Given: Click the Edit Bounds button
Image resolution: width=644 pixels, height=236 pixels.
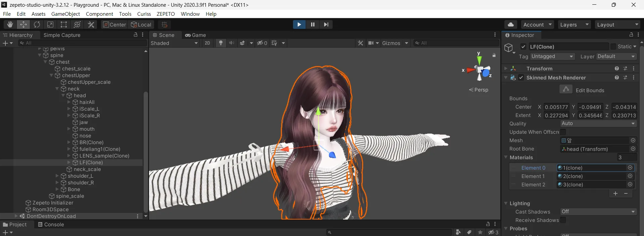Looking at the screenshot, I should pos(566,89).
